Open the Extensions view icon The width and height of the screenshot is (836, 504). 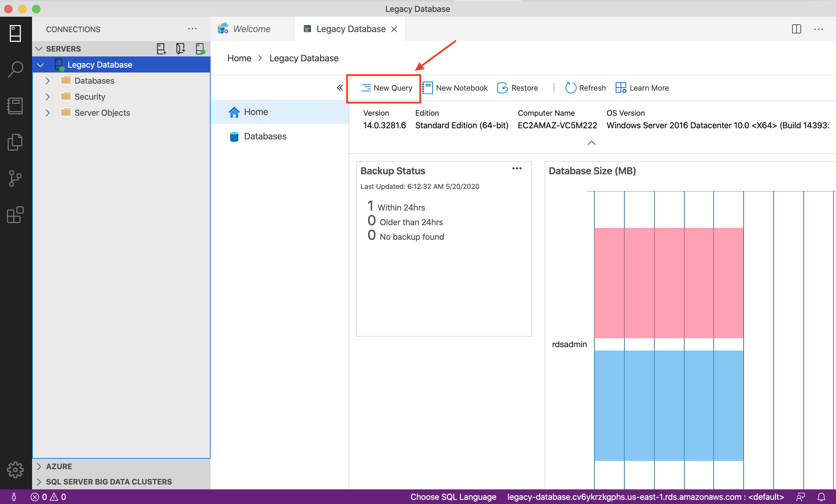coord(15,215)
